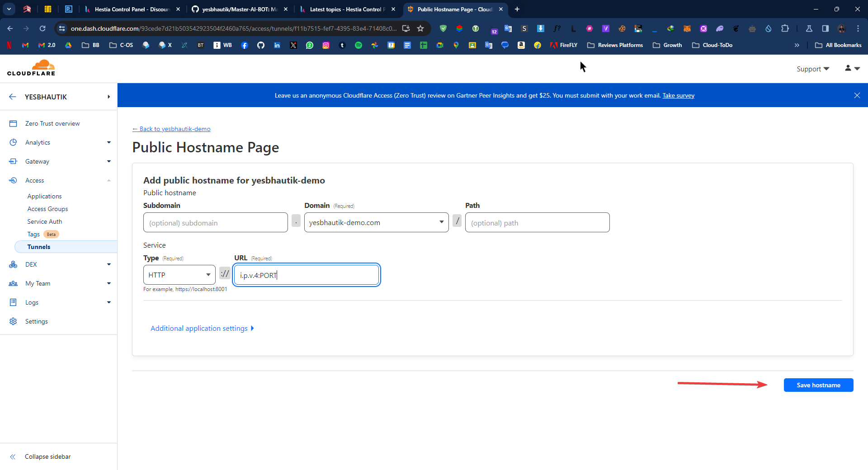The image size is (868, 470).
Task: Open a new browser tab
Action: point(517,9)
